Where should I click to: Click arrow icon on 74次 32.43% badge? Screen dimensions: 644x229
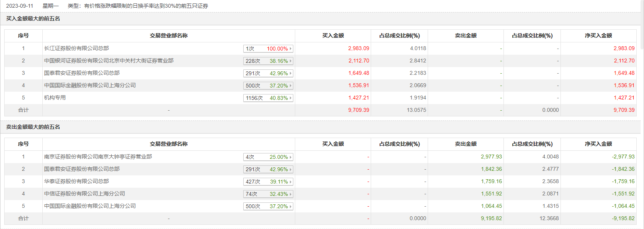point(291,194)
